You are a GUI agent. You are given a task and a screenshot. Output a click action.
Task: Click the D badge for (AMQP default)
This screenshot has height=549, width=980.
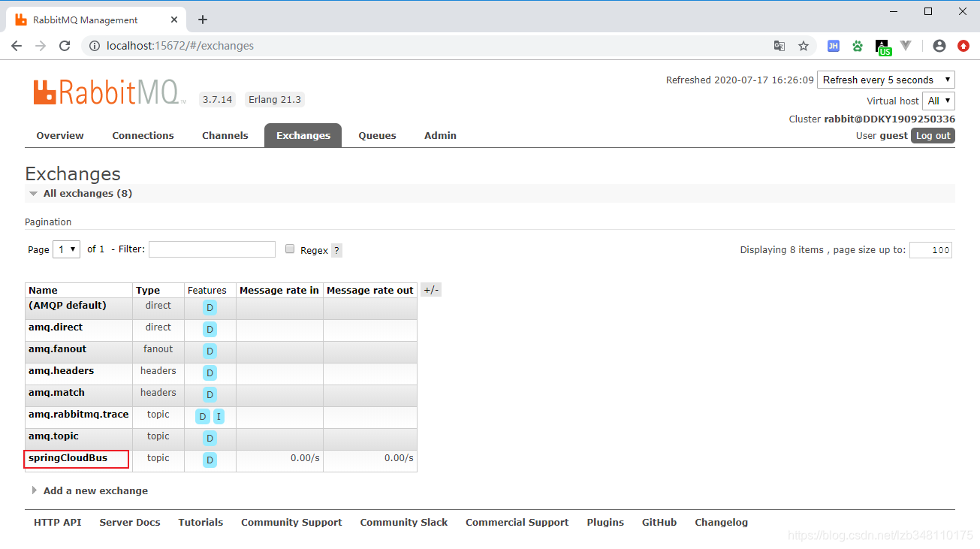(210, 307)
